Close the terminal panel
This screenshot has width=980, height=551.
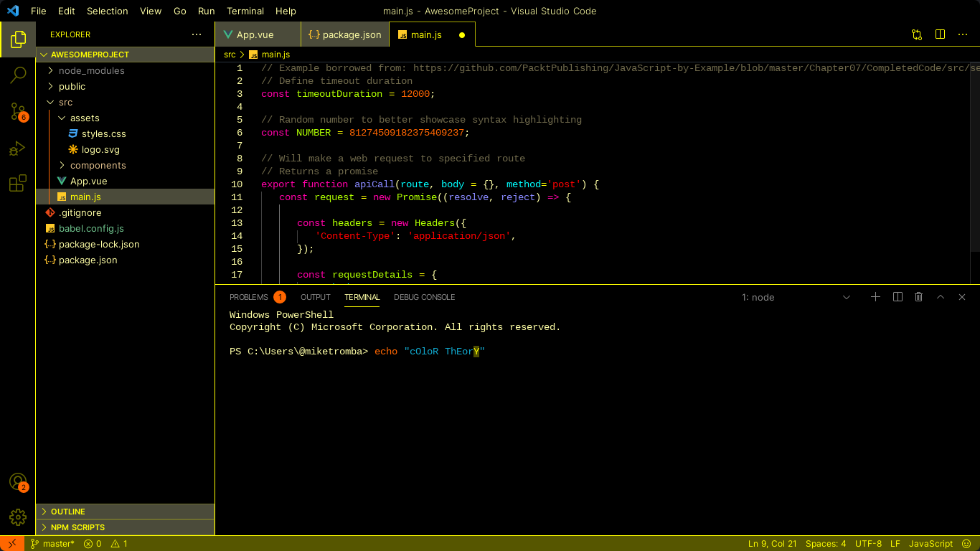(x=962, y=297)
